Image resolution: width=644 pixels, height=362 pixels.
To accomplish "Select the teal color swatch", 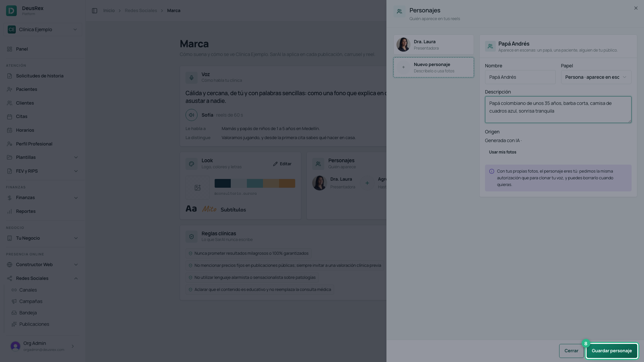I will coord(255,183).
